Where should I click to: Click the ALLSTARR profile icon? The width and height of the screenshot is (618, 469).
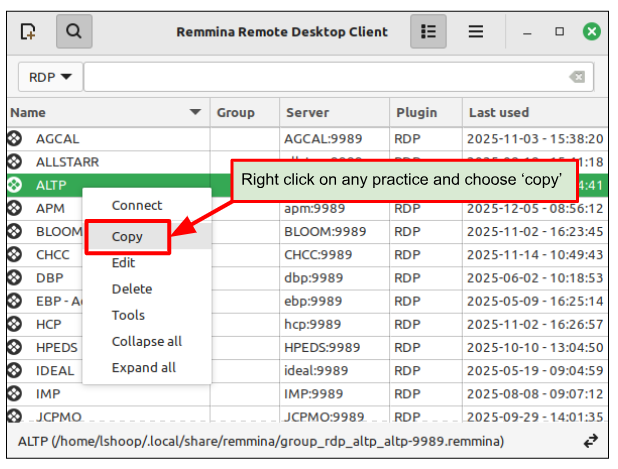[x=15, y=162]
